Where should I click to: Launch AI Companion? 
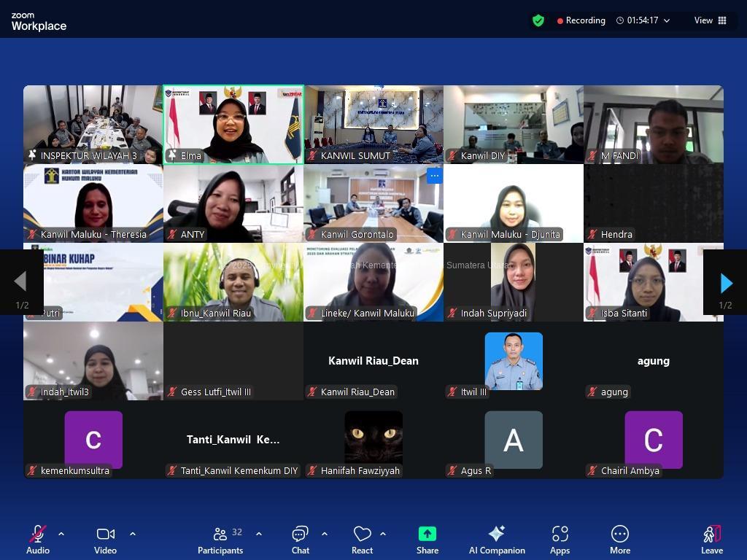pyautogui.click(x=497, y=540)
